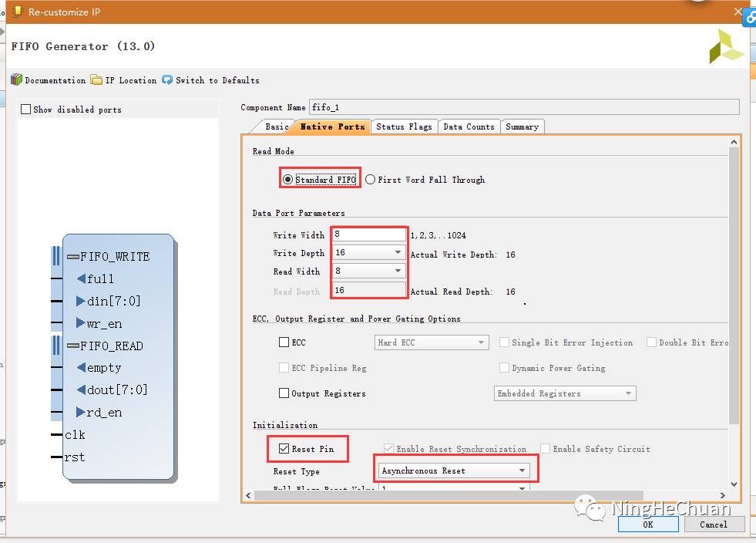This screenshot has height=543, width=756.
Task: Expand the Asynchronous Reset type dropdown
Action: tap(522, 470)
